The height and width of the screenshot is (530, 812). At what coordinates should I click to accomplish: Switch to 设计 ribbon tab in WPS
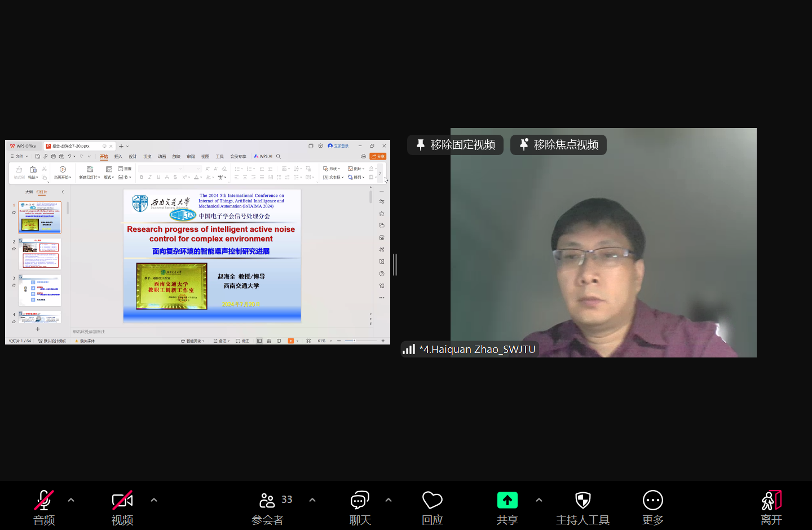[x=133, y=157]
